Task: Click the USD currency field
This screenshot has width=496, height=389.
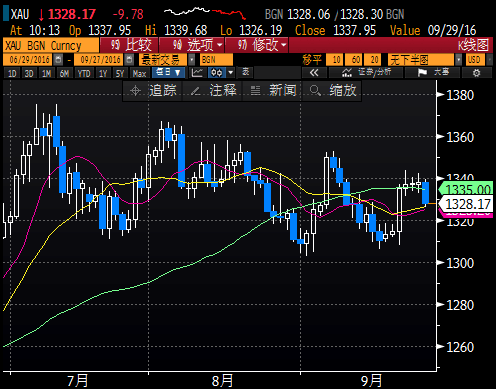Action: (475, 60)
